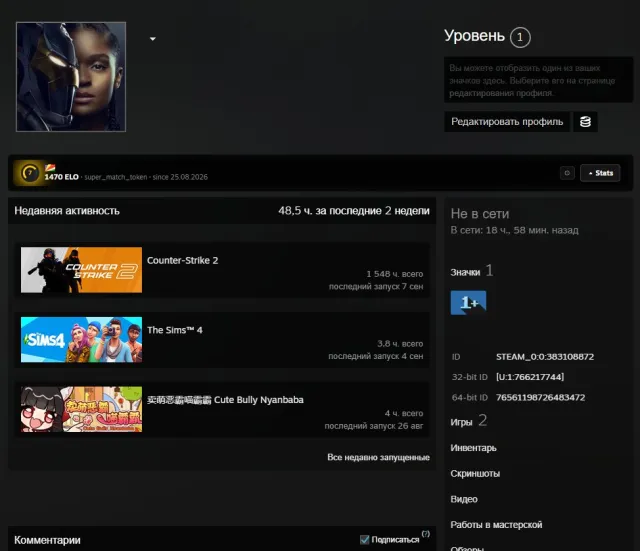Screen dimensions: 640x551
Task: Click the 48,5 ч. за последние 2 недели text
Action: click(x=354, y=211)
